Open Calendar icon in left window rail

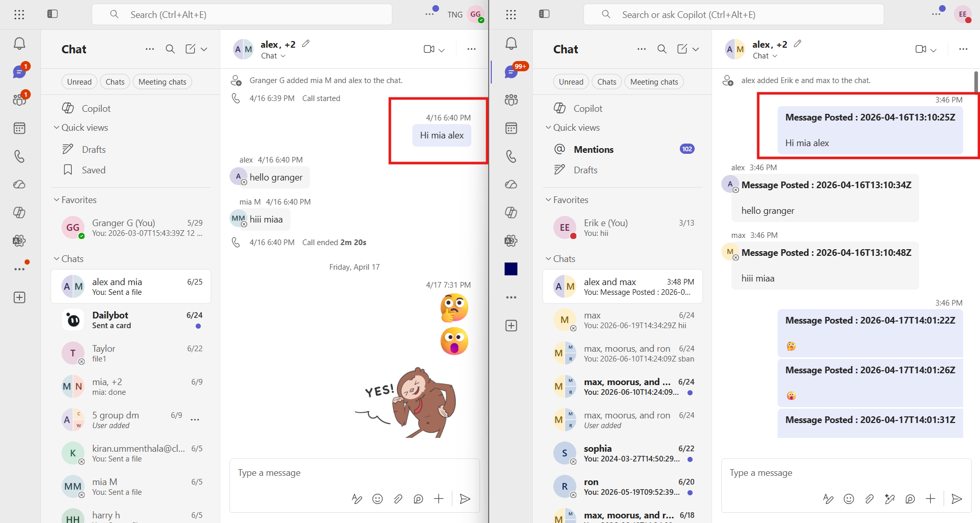(19, 128)
